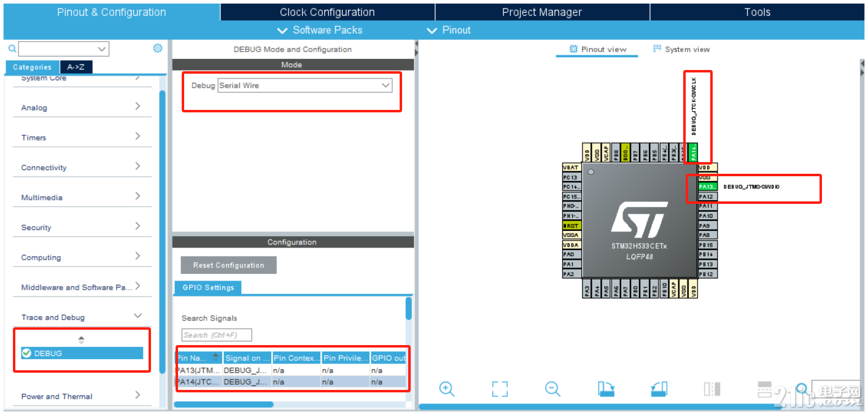The image size is (868, 412).
Task: Click the category settings gear icon
Action: click(x=158, y=49)
